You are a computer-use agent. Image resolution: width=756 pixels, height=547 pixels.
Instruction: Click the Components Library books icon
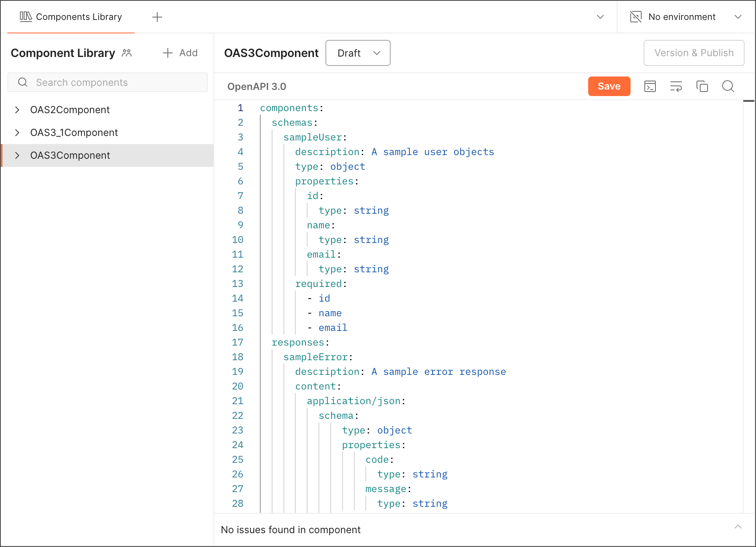[26, 17]
